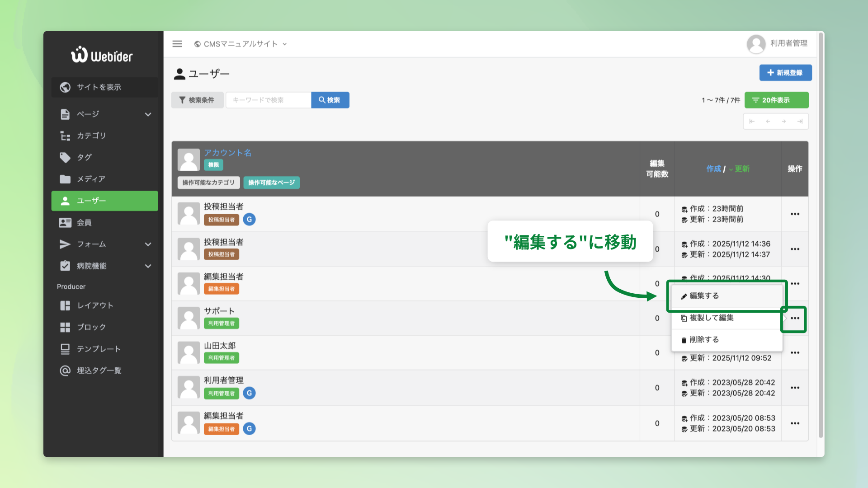Focus the キーワードで検索 input field

point(269,100)
